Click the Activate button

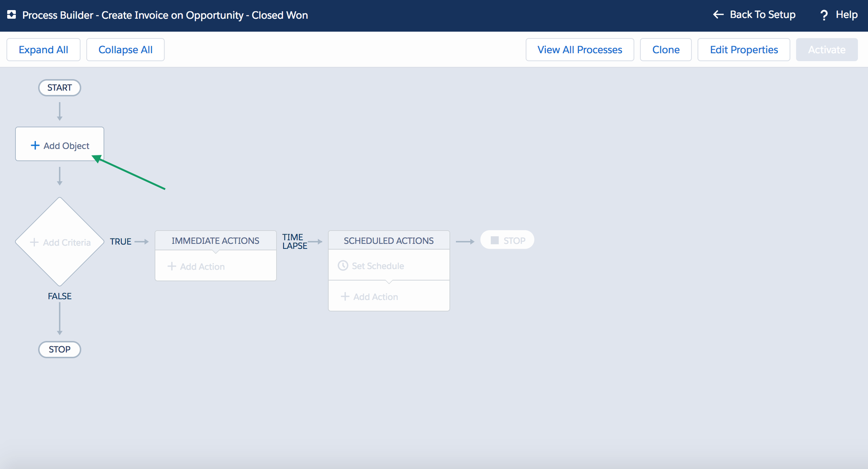coord(827,50)
